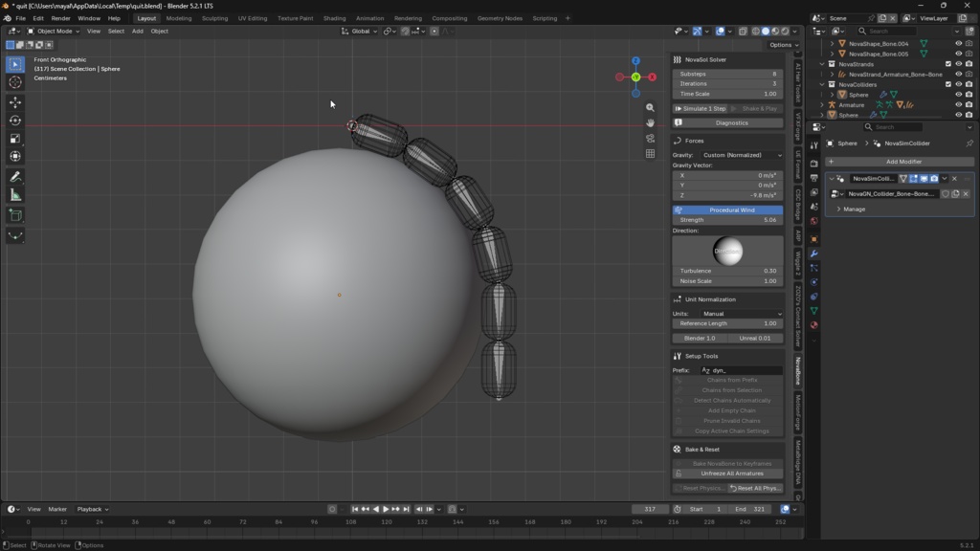Pin the properties editor context
Screen dimensions: 980x551
pos(969,143)
